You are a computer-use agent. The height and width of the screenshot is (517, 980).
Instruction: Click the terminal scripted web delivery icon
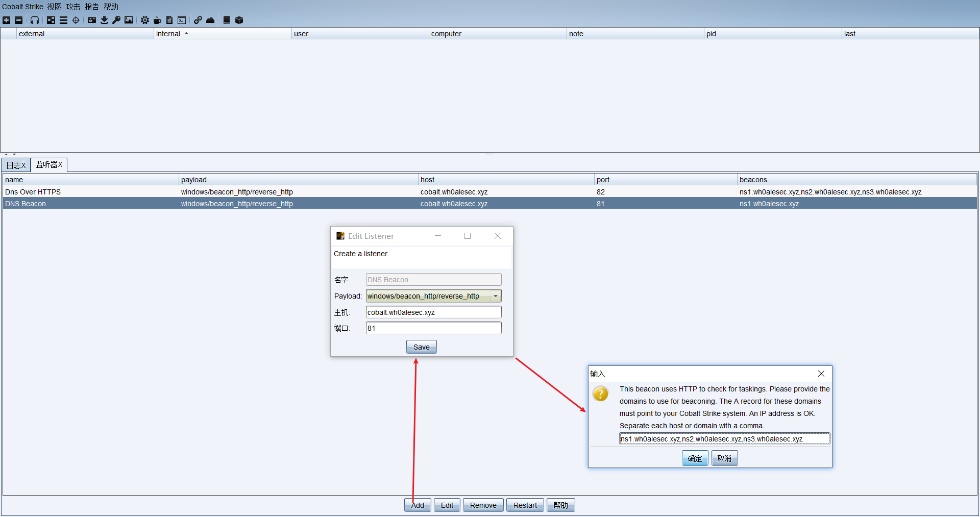(182, 20)
